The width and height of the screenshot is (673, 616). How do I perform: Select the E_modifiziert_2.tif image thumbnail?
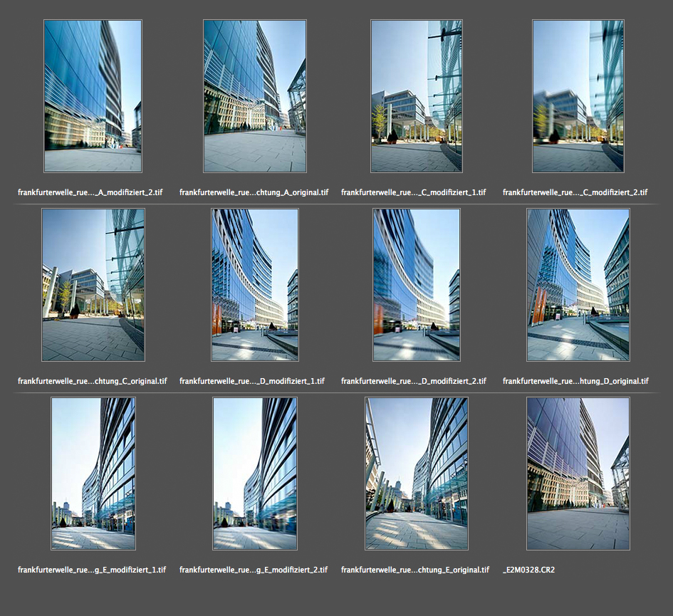(x=254, y=474)
